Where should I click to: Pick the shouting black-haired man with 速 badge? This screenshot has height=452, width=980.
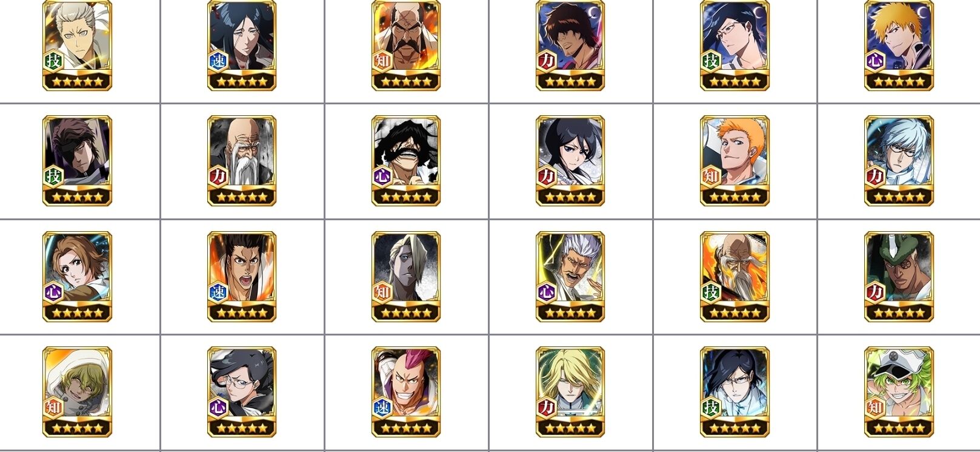coord(242,276)
